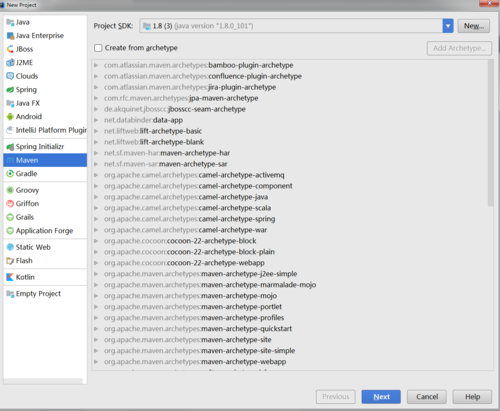Click the Kotlin logo icon
Screen dimensions: 500x411
click(10, 277)
